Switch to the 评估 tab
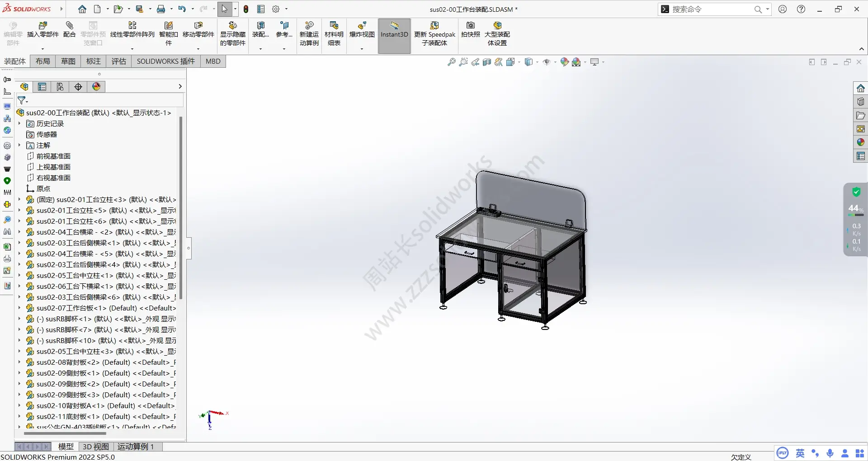 [118, 61]
